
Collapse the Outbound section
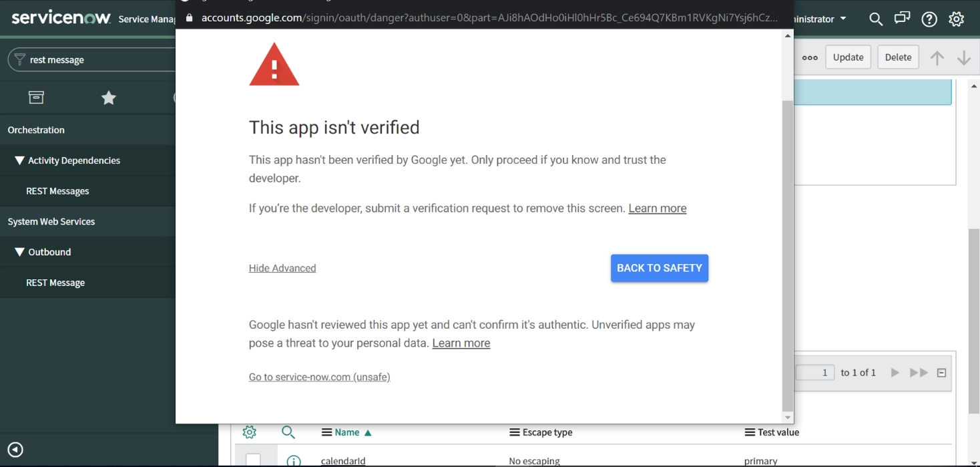coord(19,252)
